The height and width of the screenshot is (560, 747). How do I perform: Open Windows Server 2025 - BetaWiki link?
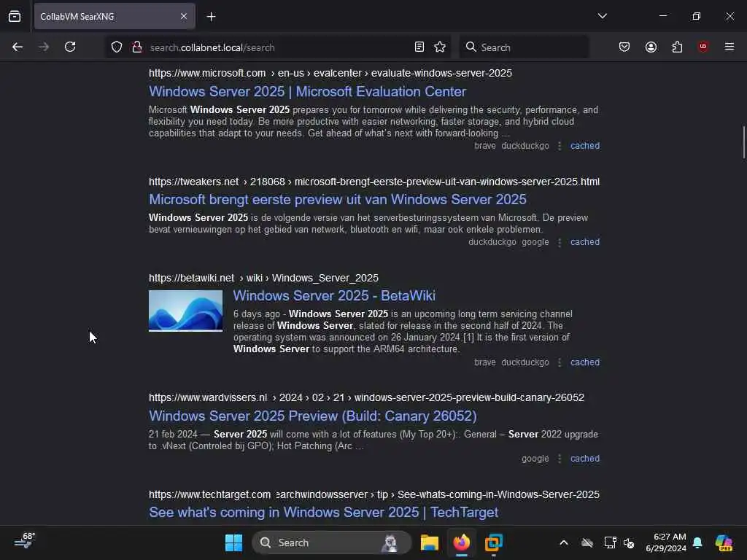click(x=334, y=295)
